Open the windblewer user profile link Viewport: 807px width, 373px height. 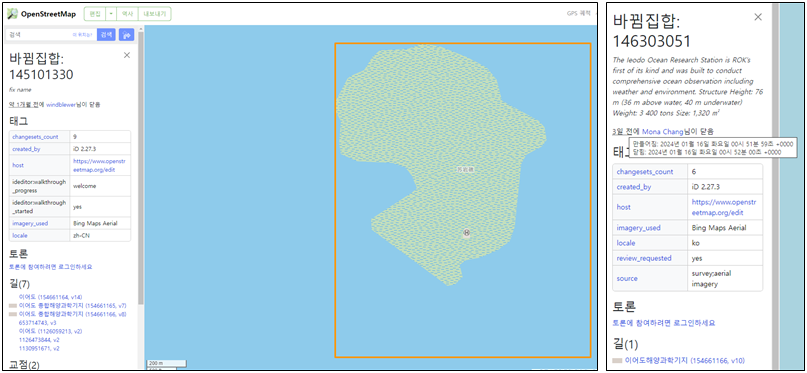(61, 104)
